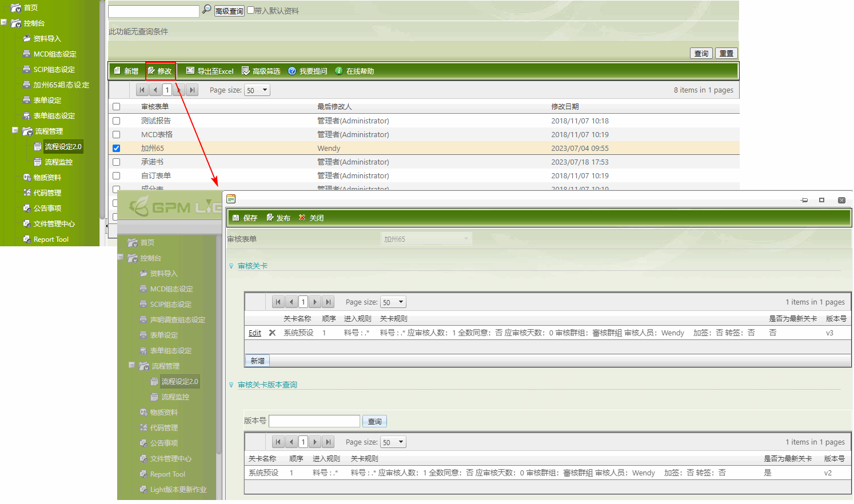Viewport: 854px width, 504px height.
Task: Click the 重置 button
Action: [x=727, y=53]
